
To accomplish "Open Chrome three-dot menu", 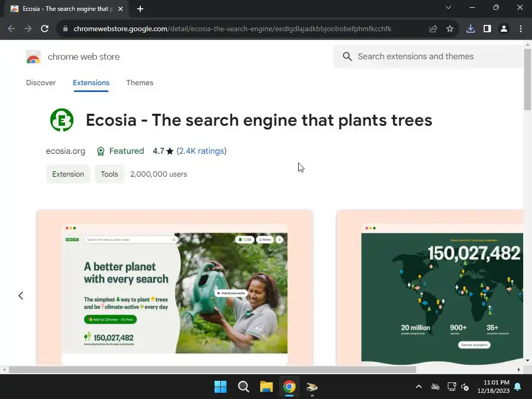I will [x=521, y=29].
